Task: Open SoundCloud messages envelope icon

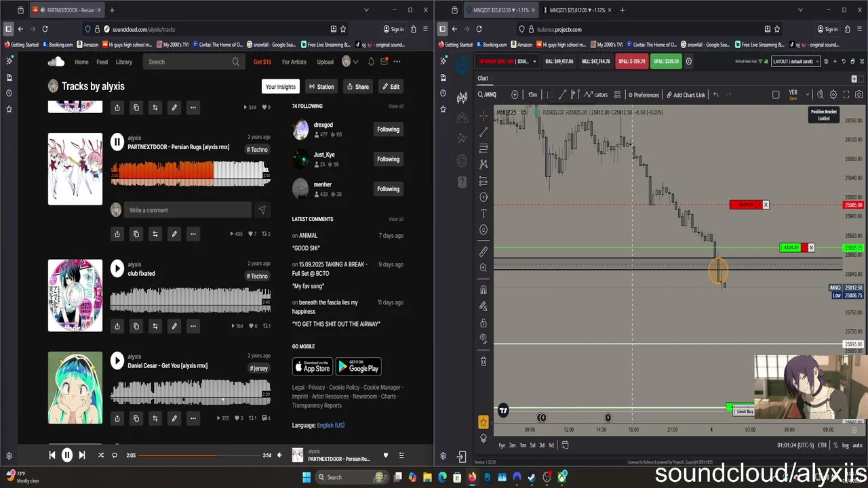Action: click(384, 62)
